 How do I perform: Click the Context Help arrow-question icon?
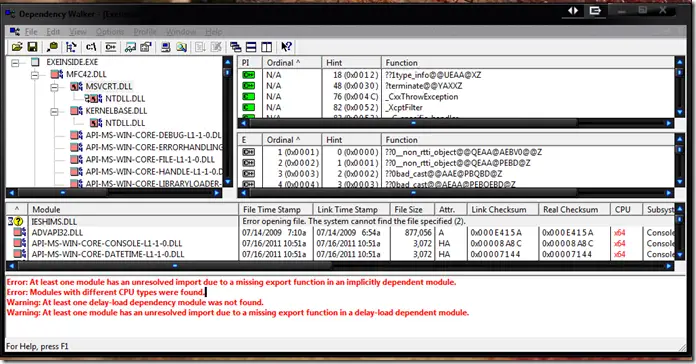point(286,47)
